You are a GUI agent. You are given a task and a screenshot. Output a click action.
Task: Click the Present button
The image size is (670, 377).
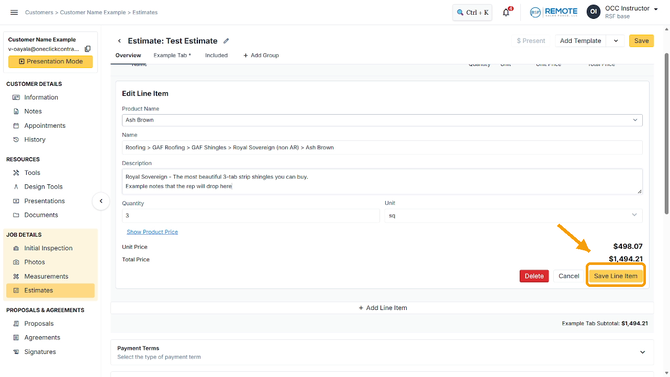[x=531, y=41]
